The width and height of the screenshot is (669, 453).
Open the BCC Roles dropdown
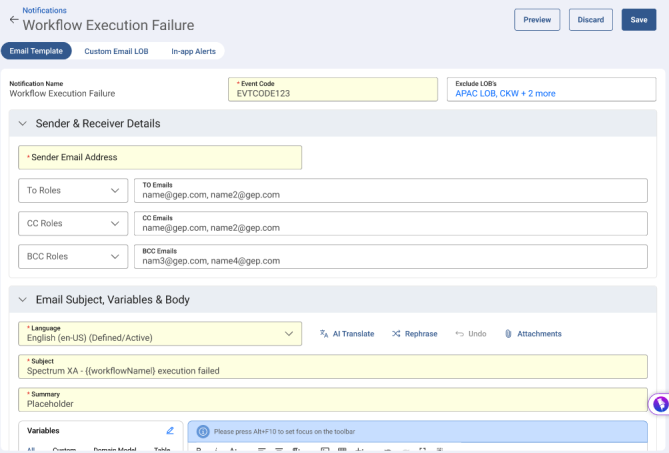[71, 256]
